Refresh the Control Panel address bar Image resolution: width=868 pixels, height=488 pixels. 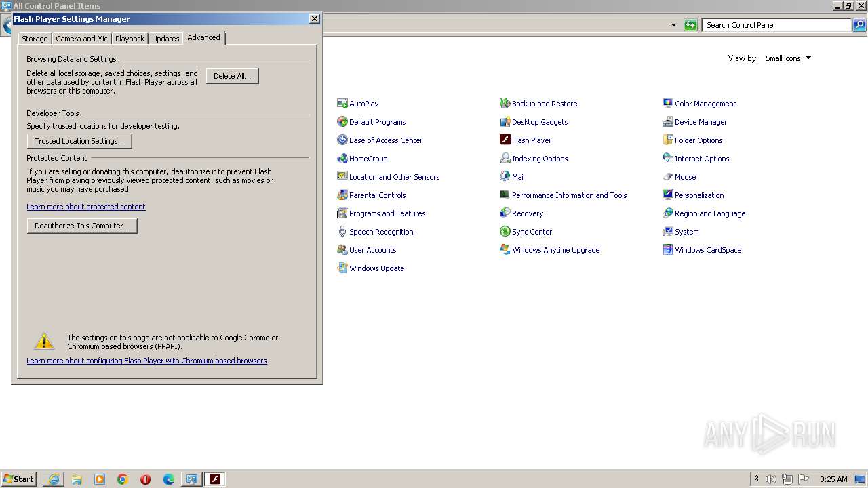coord(690,25)
